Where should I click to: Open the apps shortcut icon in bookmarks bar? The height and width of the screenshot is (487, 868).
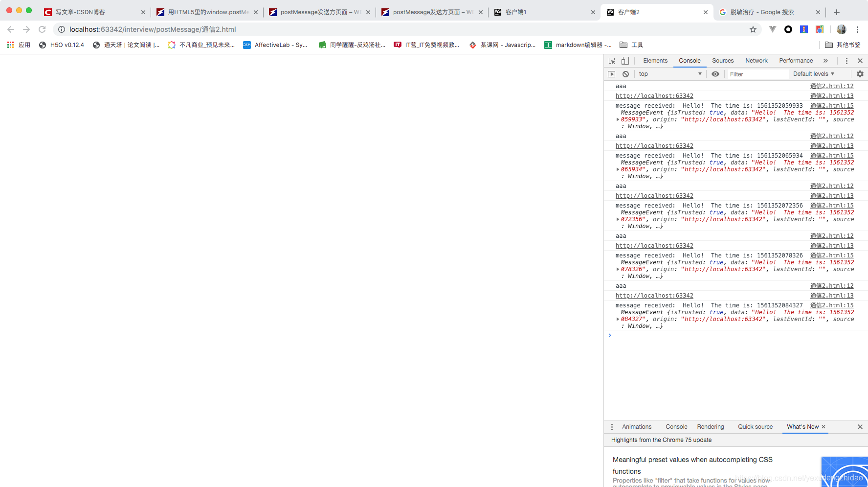(x=19, y=45)
